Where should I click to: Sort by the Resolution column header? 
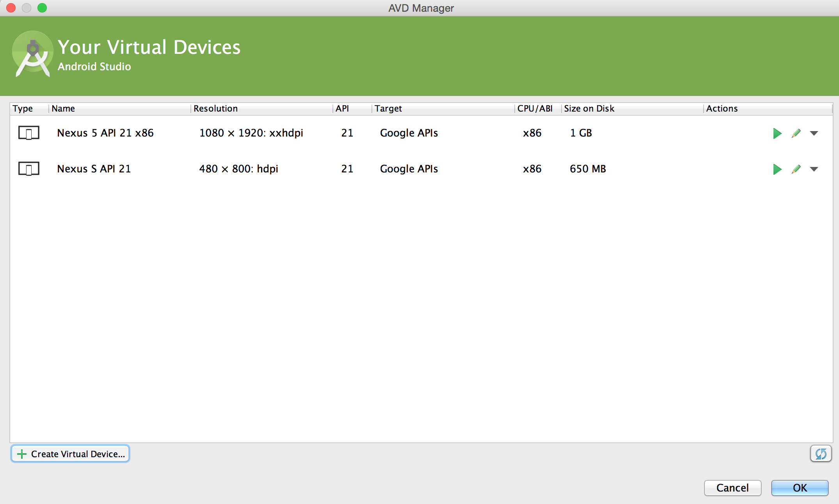[262, 108]
